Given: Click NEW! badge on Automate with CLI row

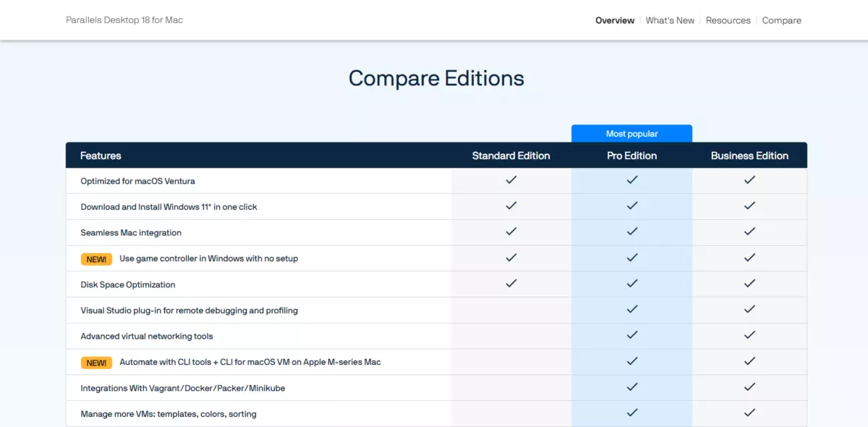Looking at the screenshot, I should 96,363.
